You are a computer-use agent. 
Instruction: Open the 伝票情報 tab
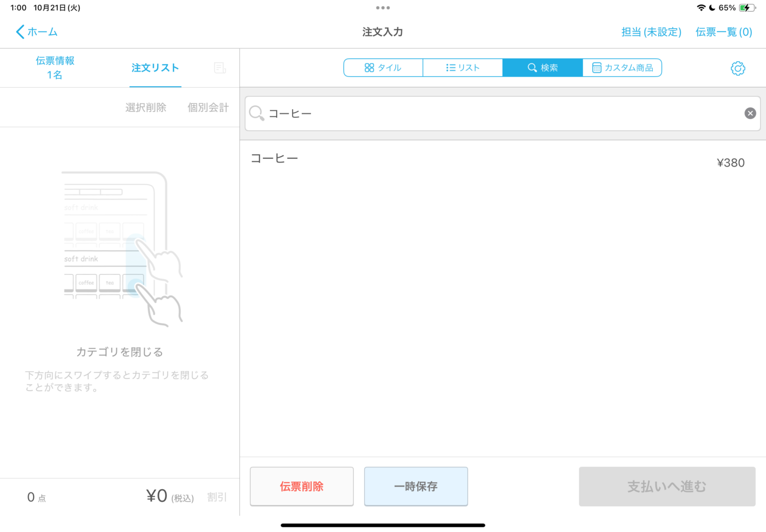point(55,68)
